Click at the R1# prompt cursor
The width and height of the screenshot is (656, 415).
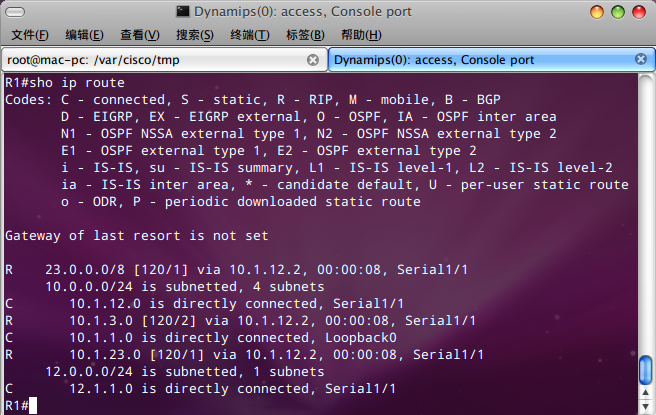coord(33,406)
